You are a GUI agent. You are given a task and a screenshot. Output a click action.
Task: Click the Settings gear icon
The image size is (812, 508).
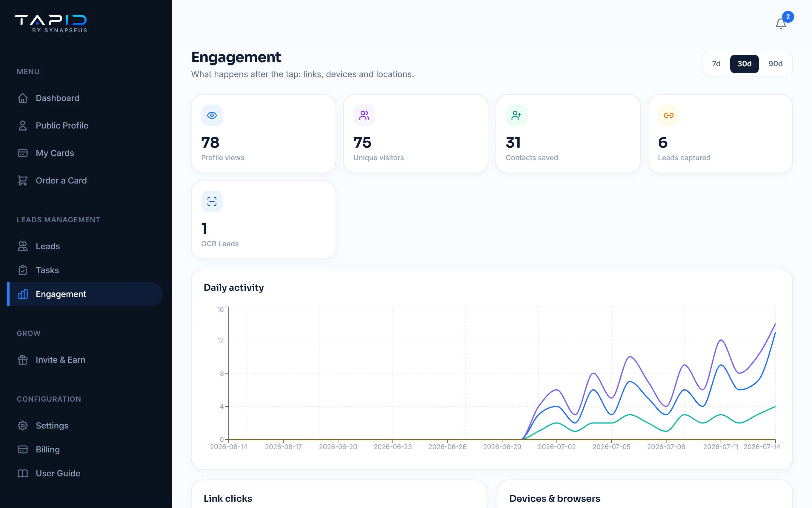[x=22, y=426]
